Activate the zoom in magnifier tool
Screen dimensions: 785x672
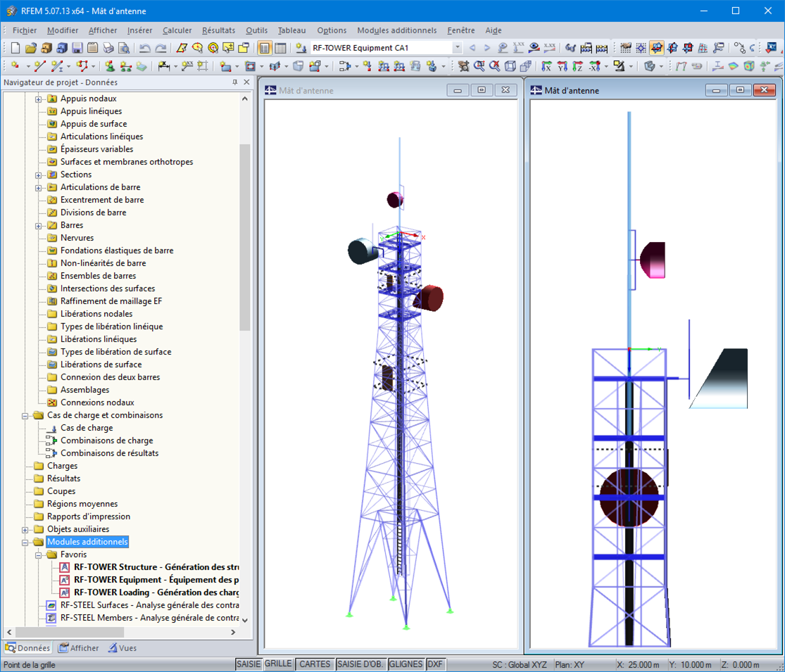point(479,65)
